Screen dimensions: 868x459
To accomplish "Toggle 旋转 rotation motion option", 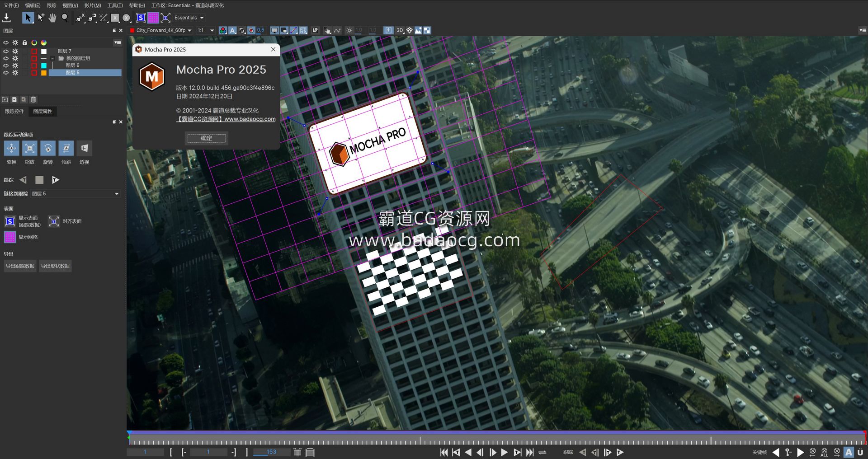I will [48, 148].
